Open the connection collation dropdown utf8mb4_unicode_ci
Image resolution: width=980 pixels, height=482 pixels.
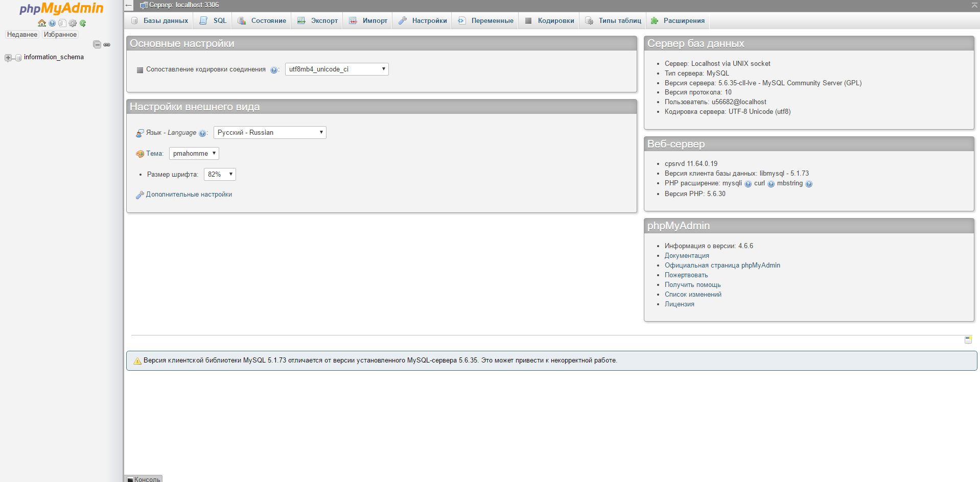[337, 69]
